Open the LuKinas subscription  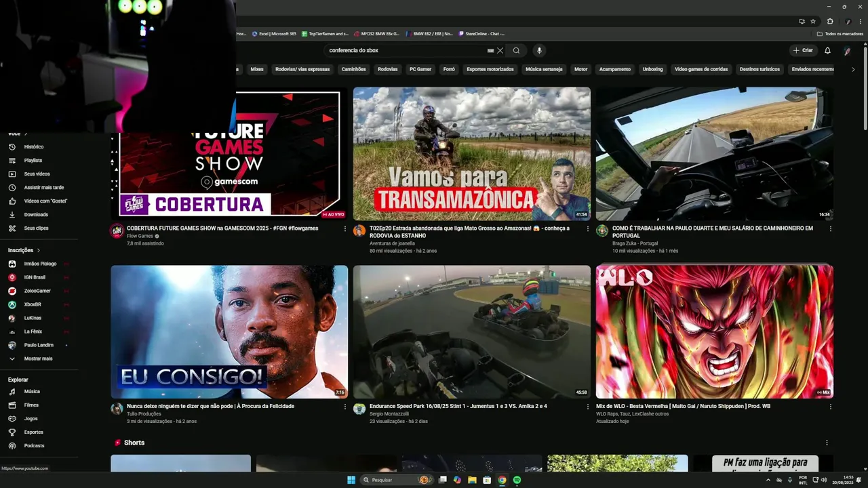(33, 318)
